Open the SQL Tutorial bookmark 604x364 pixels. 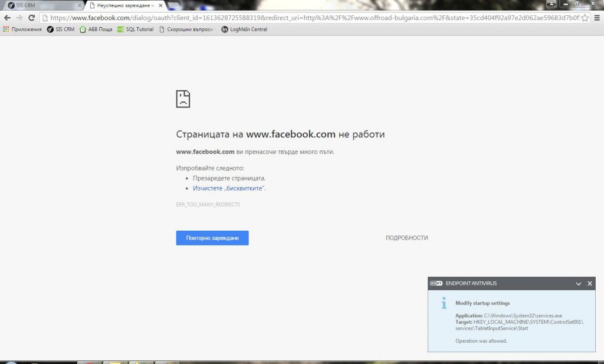(x=136, y=29)
